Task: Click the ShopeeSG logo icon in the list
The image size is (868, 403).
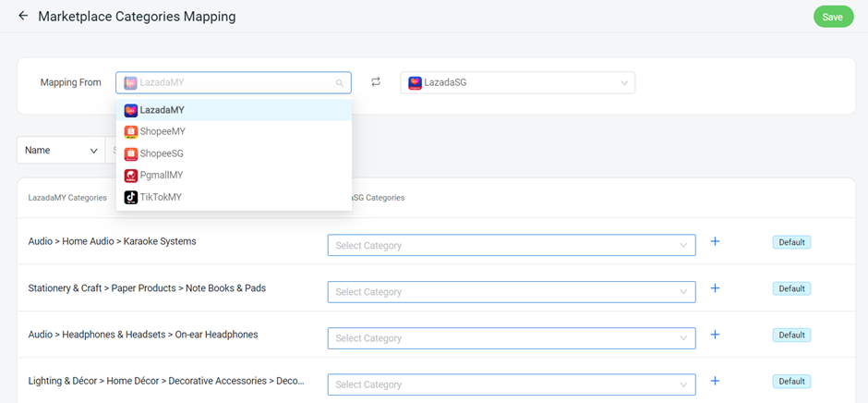Action: tap(130, 154)
